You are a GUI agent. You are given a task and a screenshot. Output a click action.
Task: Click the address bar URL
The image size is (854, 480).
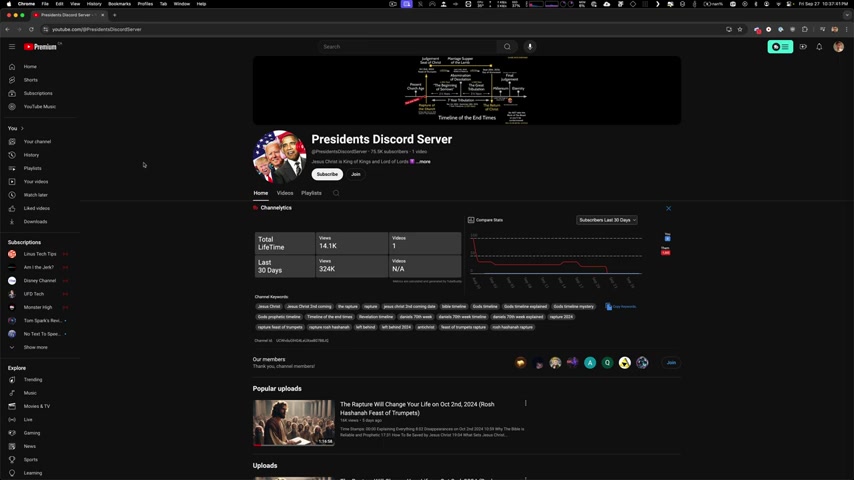tap(96, 29)
